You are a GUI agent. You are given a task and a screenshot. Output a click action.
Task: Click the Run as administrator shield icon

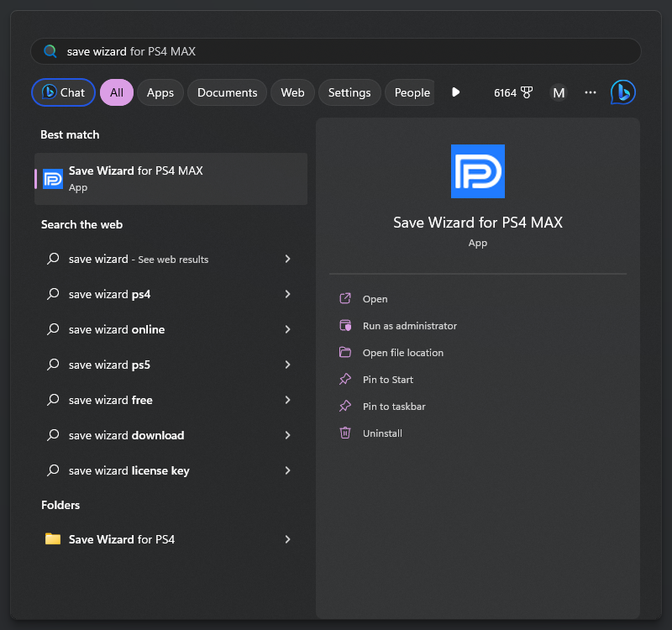coord(344,326)
